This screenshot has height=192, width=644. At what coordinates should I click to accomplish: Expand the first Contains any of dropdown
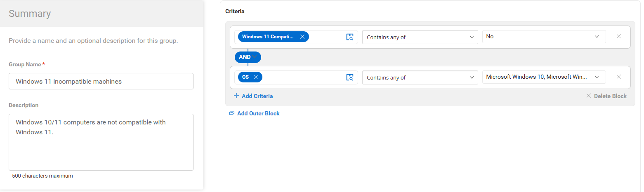coord(420,37)
